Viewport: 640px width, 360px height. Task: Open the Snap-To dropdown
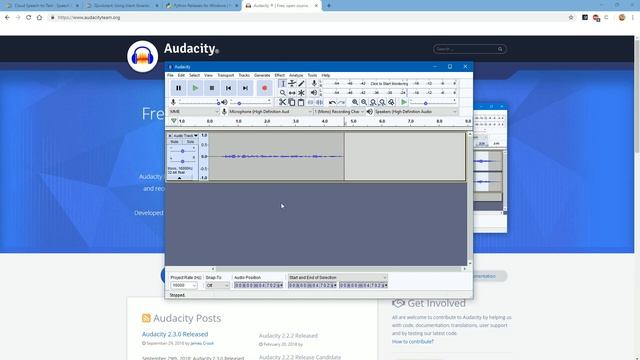coord(217,285)
